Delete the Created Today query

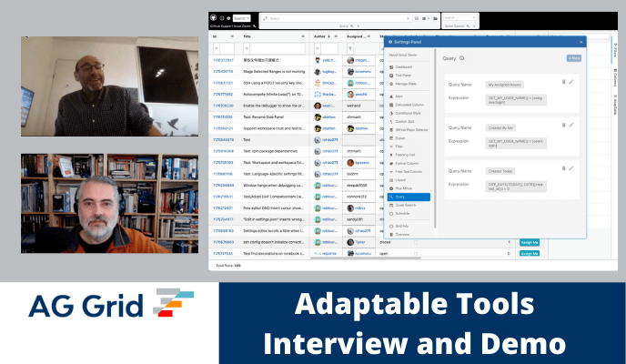point(563,167)
